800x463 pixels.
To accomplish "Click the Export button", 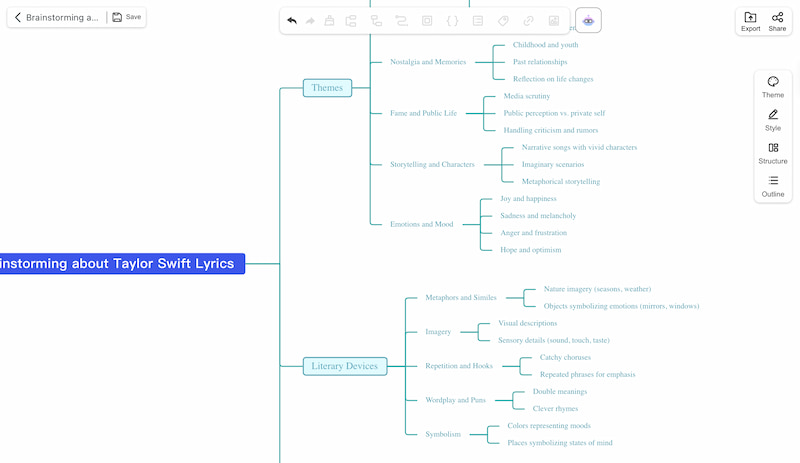I will [750, 21].
